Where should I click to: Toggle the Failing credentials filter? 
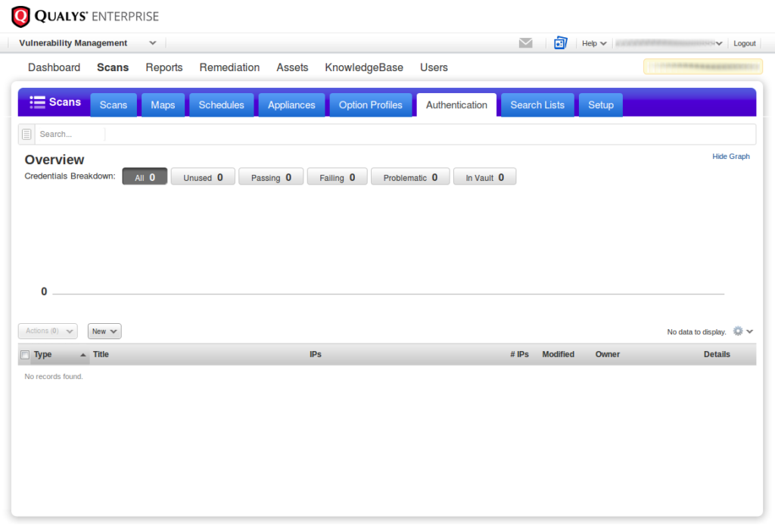(x=337, y=176)
